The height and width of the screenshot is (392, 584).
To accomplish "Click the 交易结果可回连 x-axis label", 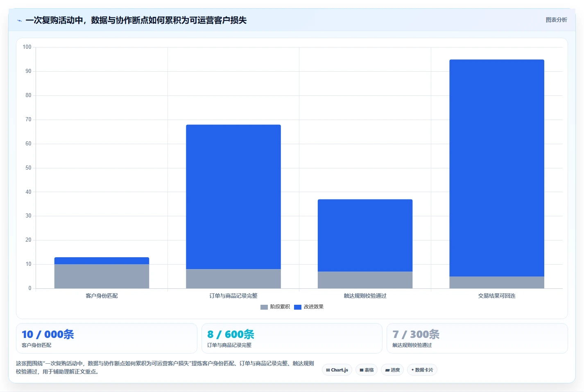I will coord(497,296).
